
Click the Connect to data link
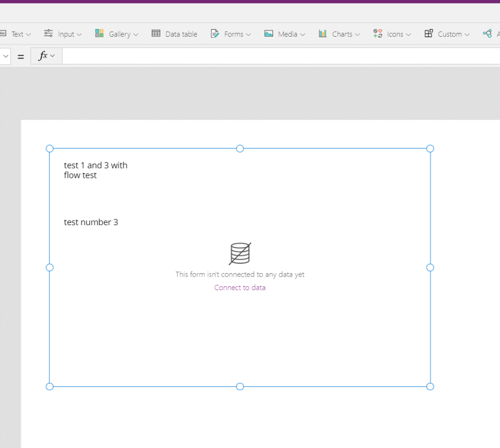240,287
